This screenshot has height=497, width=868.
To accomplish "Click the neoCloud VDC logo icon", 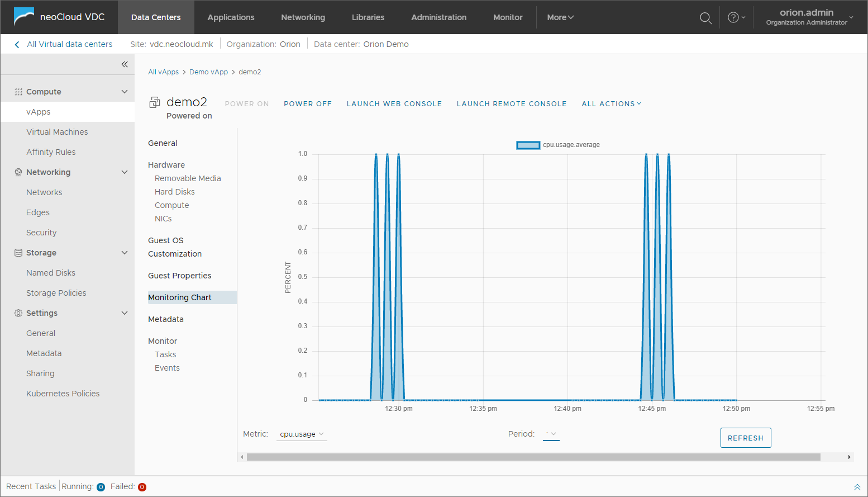I will 24,17.
